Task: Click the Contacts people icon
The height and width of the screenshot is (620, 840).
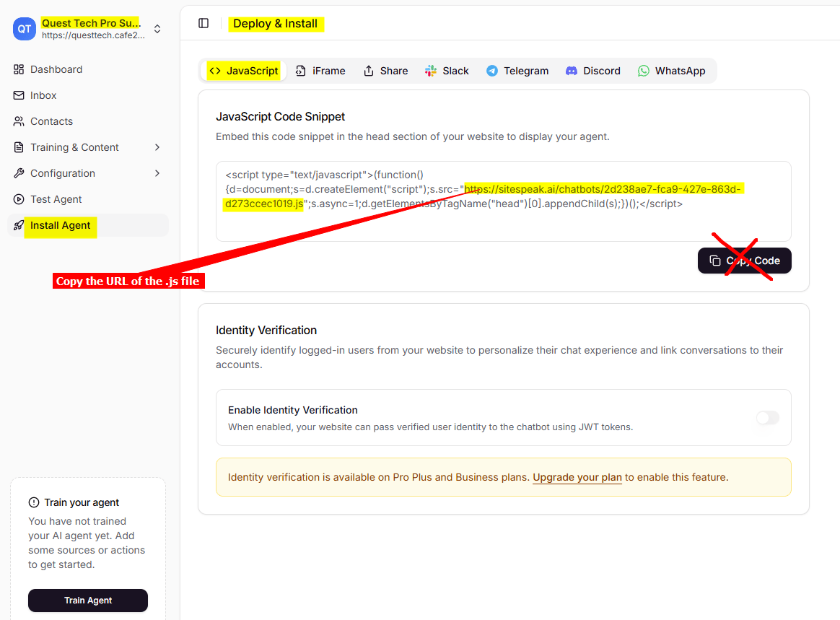Action: [19, 121]
